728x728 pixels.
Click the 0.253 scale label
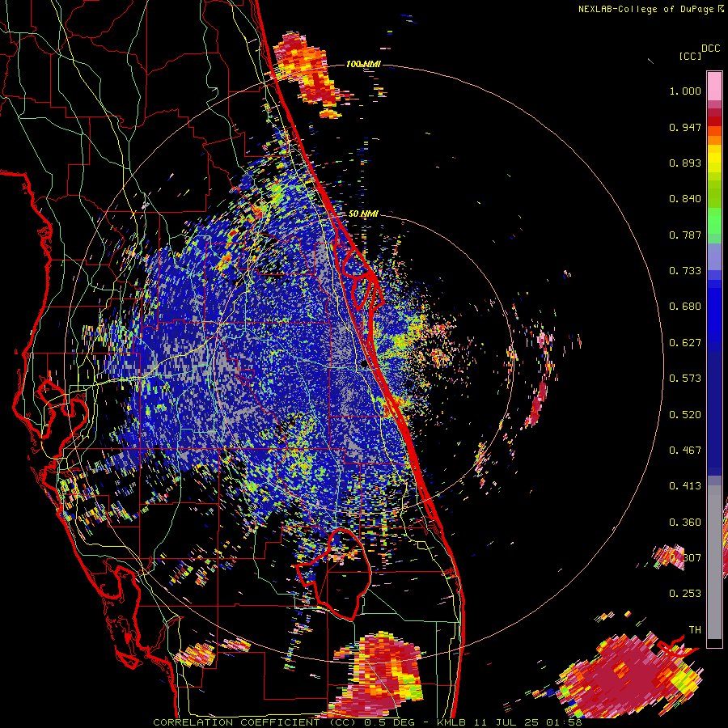click(685, 594)
